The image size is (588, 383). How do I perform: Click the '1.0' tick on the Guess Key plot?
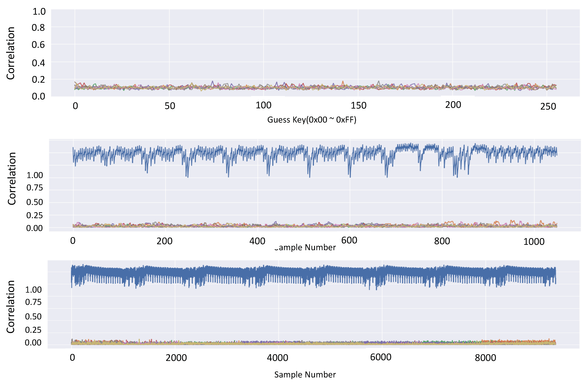click(39, 12)
